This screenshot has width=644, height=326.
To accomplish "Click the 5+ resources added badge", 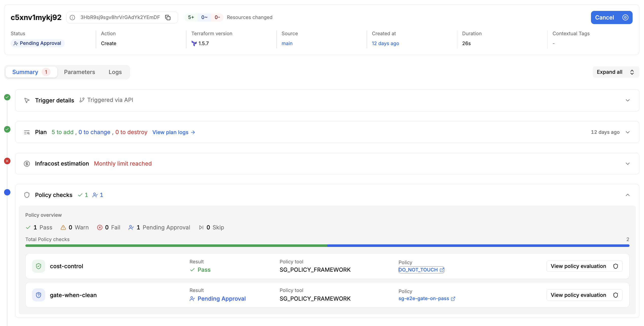I will tap(191, 17).
